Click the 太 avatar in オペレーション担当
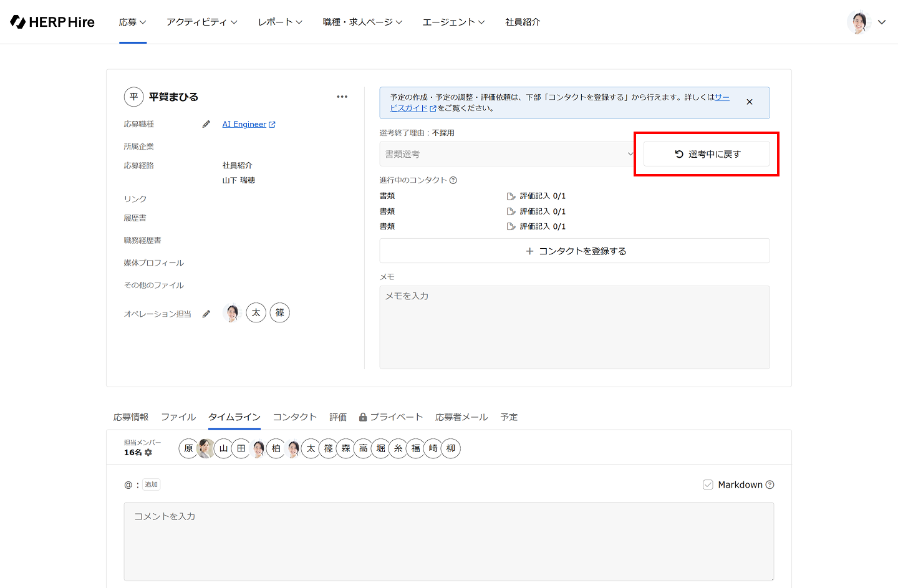This screenshot has width=898, height=588. click(x=256, y=313)
